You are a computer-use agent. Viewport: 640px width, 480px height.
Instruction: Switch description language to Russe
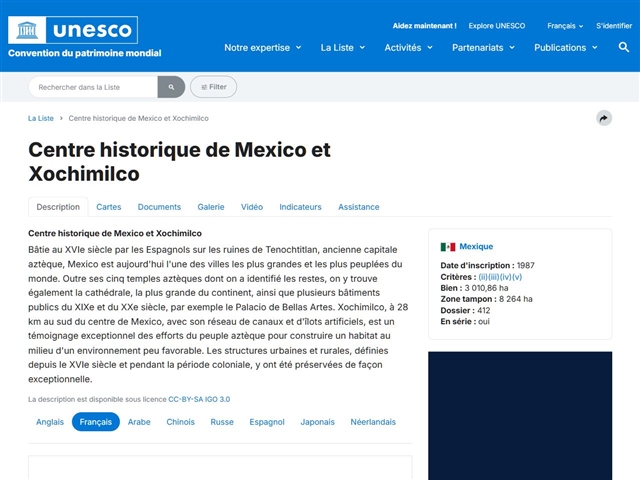(x=222, y=422)
